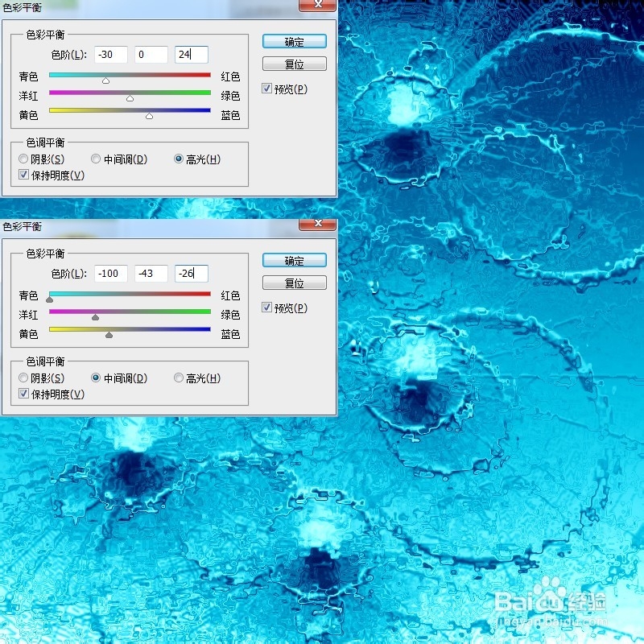The image size is (644, 644).
Task: Click the 复位 button in the top dialog
Action: (294, 63)
